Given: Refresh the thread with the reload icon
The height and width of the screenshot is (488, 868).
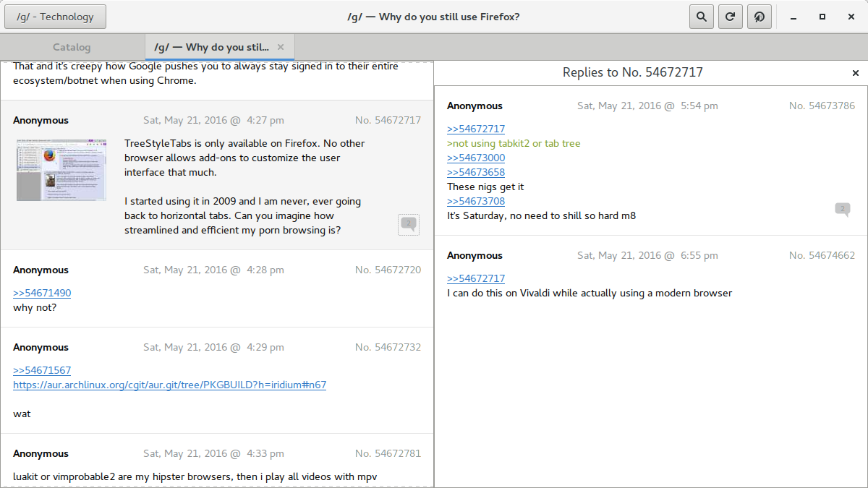Looking at the screenshot, I should [x=730, y=17].
